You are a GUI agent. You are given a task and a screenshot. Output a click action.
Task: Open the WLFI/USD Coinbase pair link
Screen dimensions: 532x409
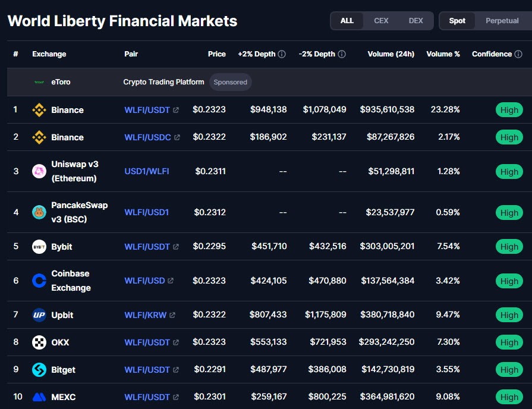pos(144,281)
